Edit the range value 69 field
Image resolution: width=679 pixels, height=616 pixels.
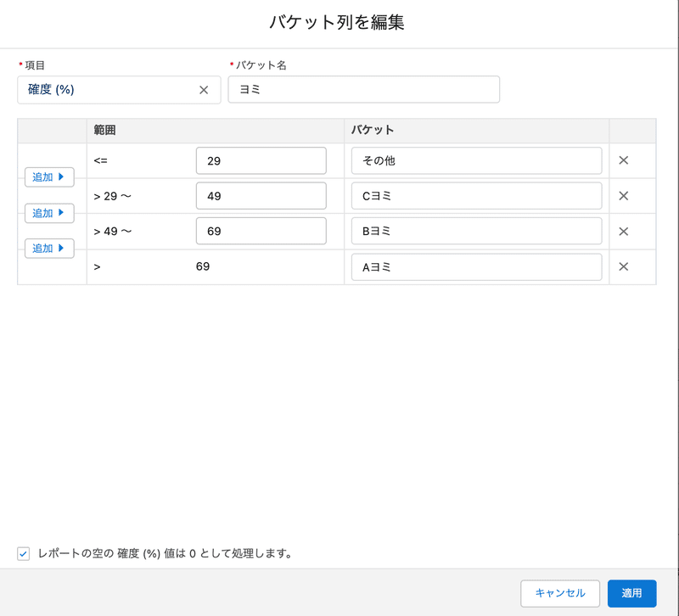pyautogui.click(x=261, y=231)
